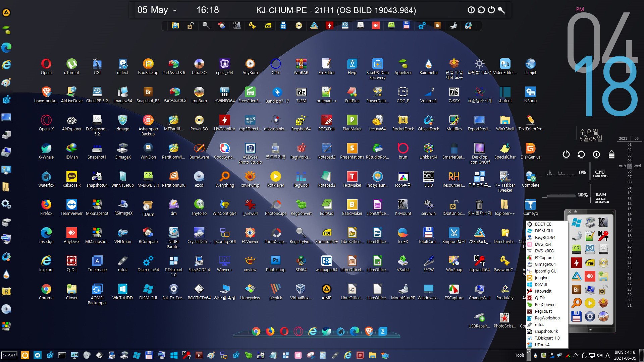Image resolution: width=644 pixels, height=362 pixels.
Task: Launch the AIMP desktop icon
Action: 326,292
